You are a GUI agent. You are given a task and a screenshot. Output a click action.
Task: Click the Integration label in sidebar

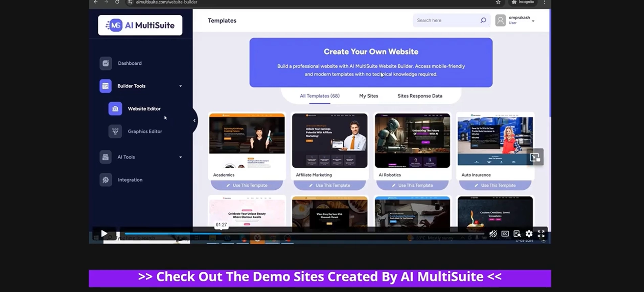click(x=130, y=180)
